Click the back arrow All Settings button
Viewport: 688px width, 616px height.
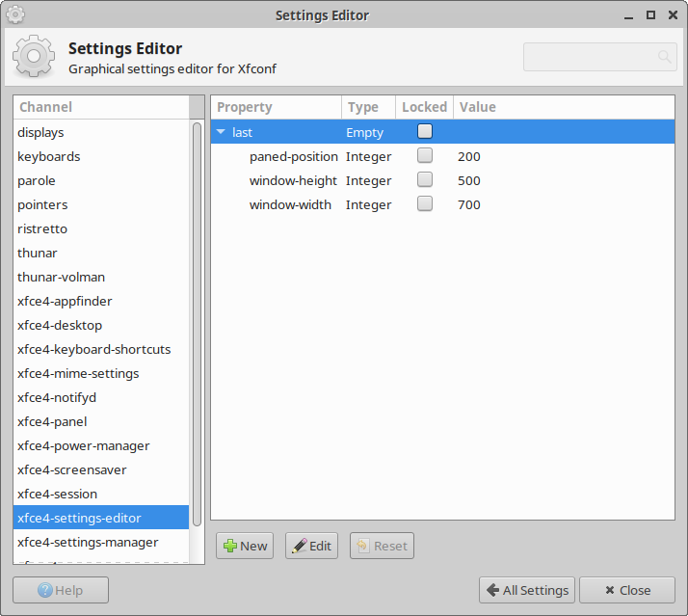click(527, 590)
